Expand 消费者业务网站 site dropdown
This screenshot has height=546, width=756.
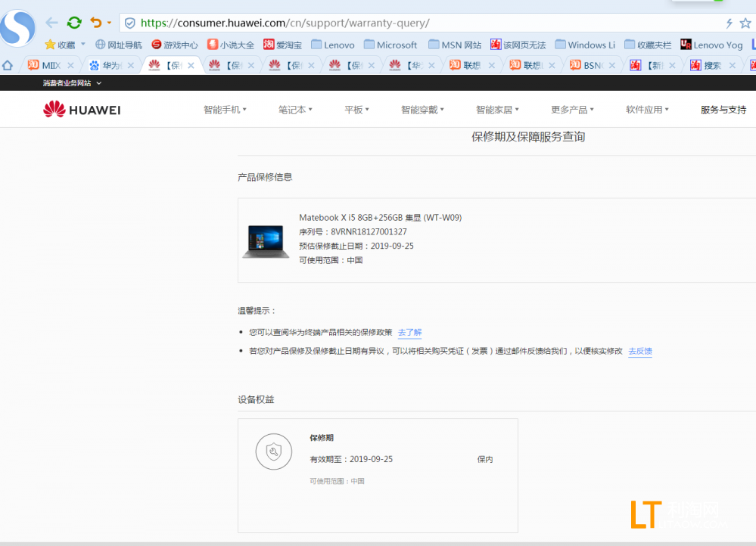click(72, 83)
